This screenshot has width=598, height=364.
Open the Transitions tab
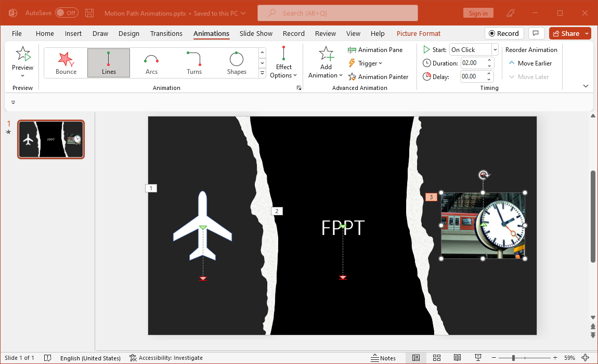click(166, 33)
